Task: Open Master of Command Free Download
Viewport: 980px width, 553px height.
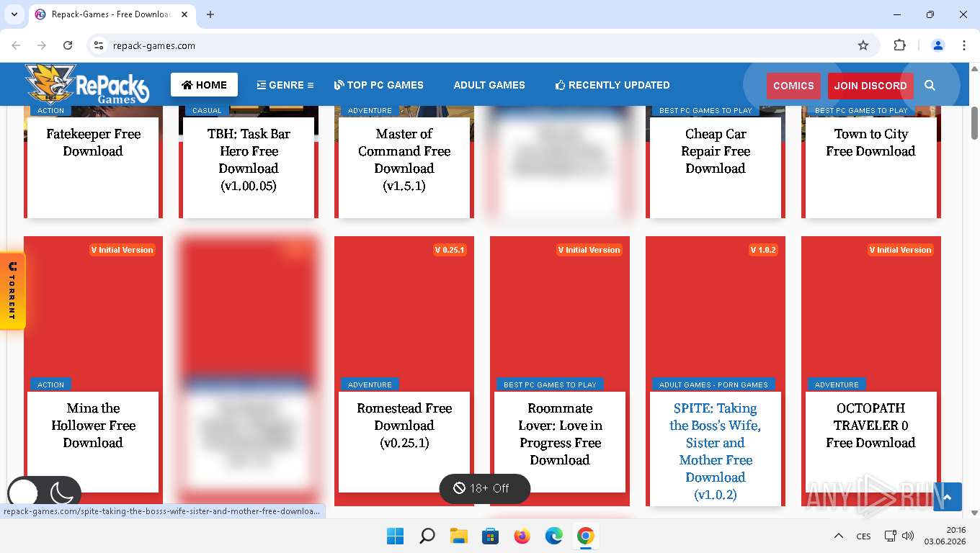Action: pos(404,160)
